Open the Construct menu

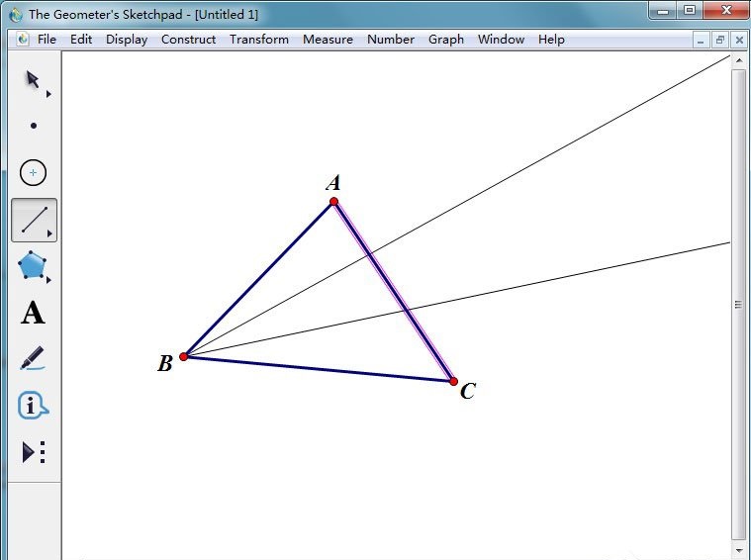click(x=188, y=40)
